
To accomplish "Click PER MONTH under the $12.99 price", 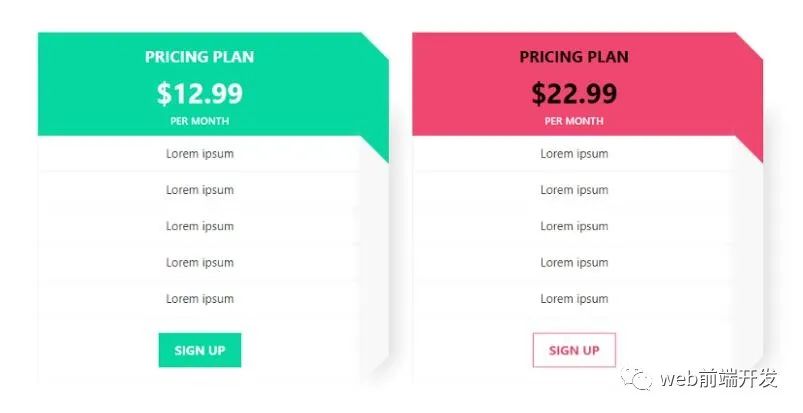I will 199,121.
